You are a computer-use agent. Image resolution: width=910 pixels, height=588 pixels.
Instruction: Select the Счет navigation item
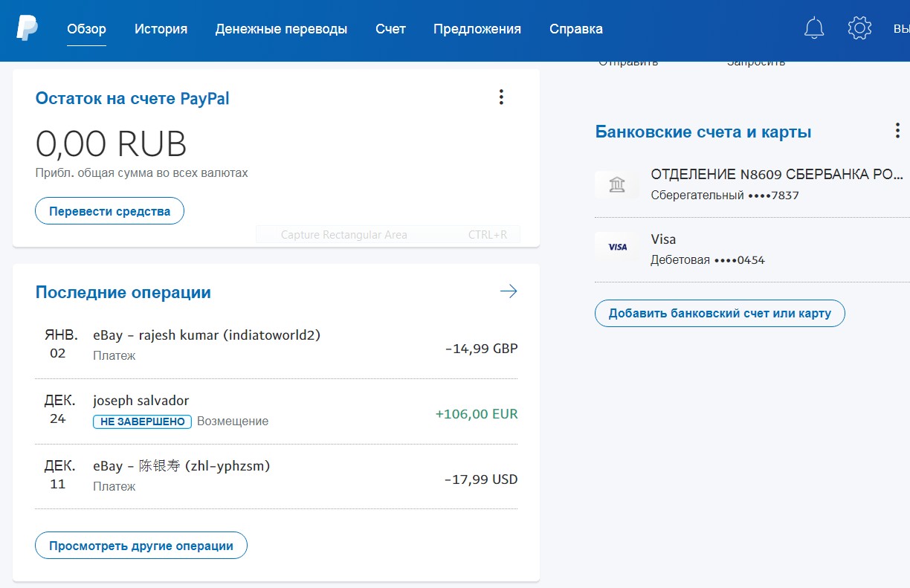click(x=390, y=29)
